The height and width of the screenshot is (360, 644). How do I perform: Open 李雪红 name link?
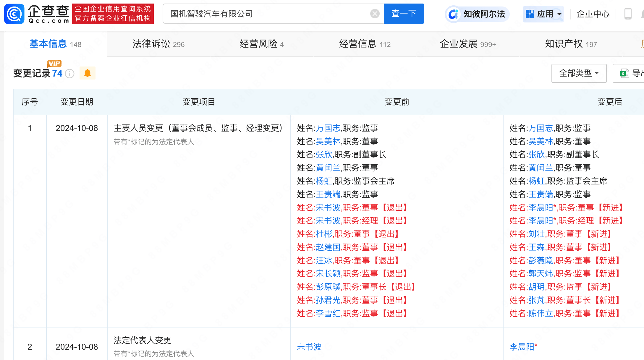pyautogui.click(x=328, y=313)
